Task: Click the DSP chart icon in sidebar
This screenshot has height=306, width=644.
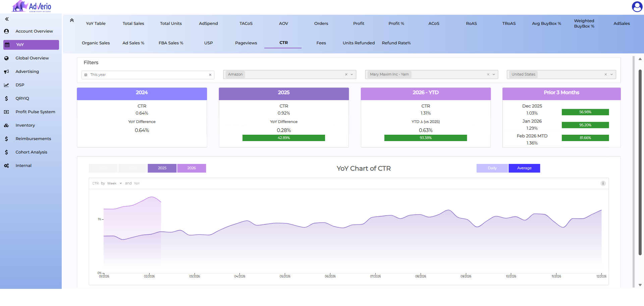Action: (x=6, y=85)
